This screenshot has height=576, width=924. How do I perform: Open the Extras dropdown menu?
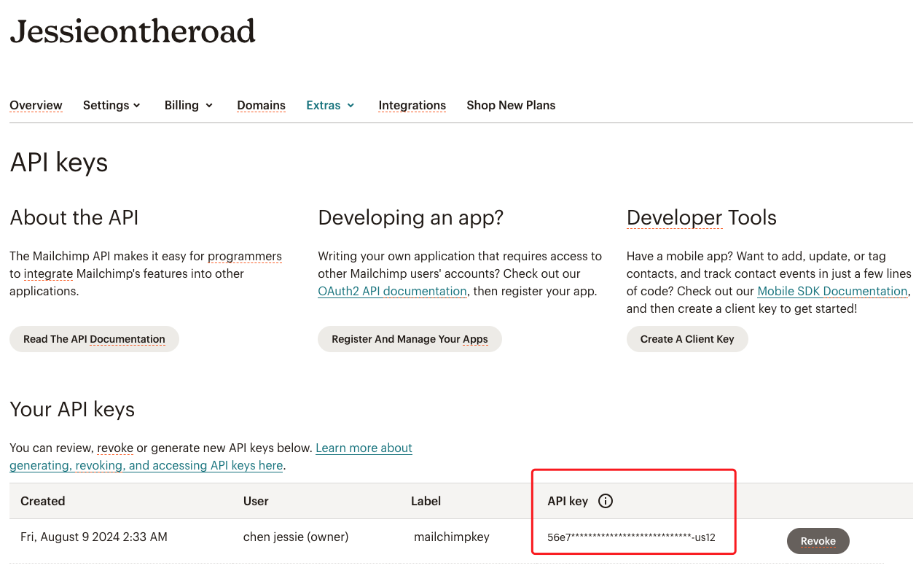click(x=330, y=105)
